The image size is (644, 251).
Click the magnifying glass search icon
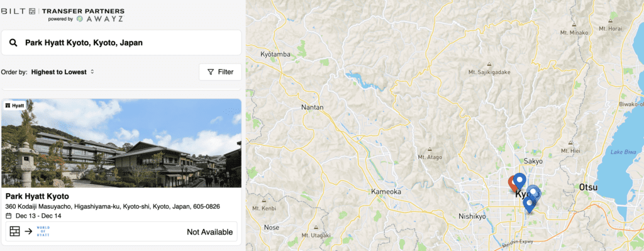(13, 43)
